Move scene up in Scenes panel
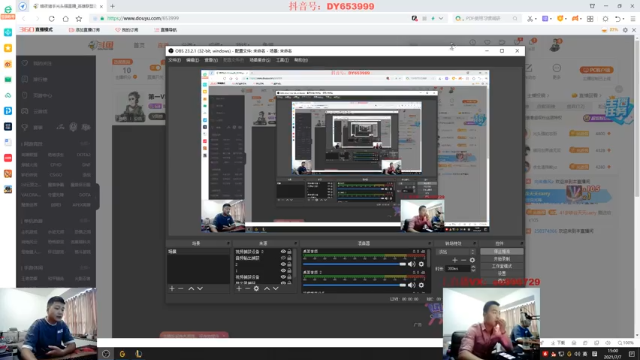 [x=191, y=289]
